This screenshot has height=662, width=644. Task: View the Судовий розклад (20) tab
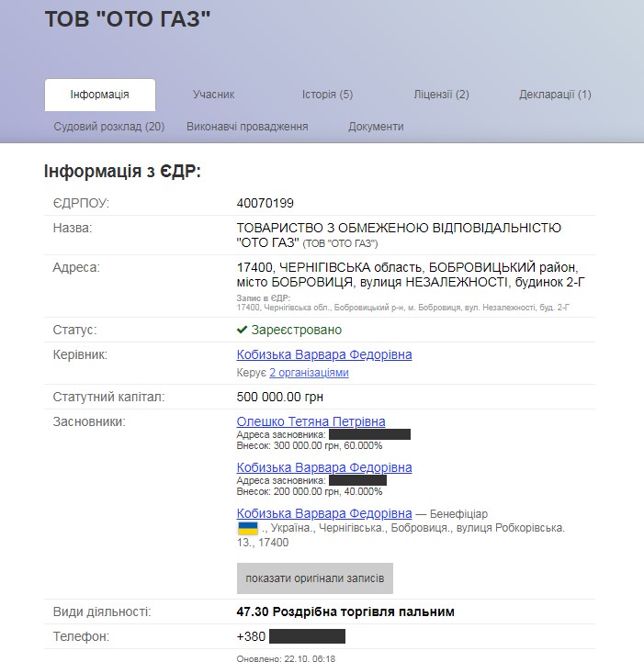pos(109,127)
